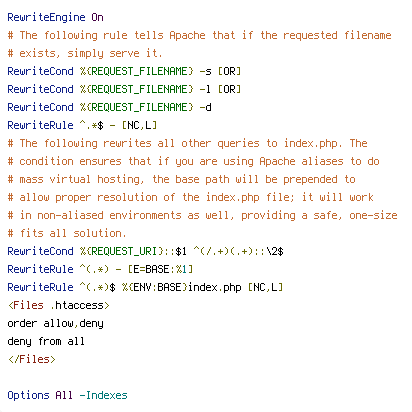Click the .htaccess file name text
This screenshot has height=412, width=412.
(x=77, y=305)
